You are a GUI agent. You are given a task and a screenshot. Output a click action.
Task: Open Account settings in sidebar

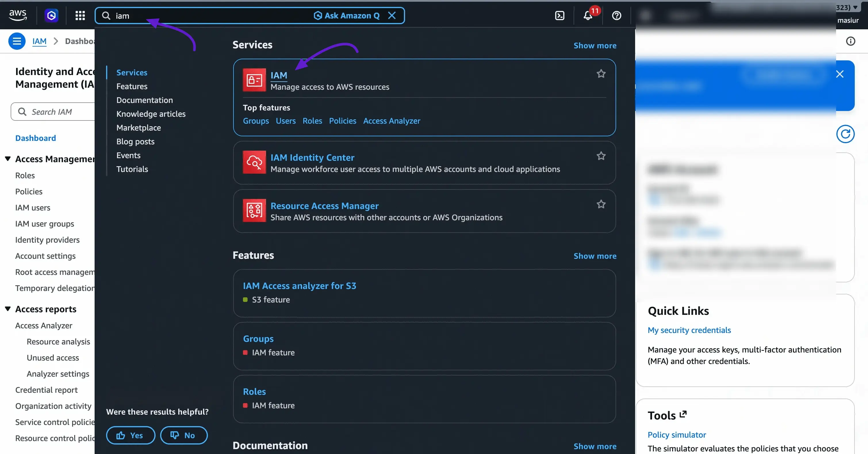tap(45, 256)
